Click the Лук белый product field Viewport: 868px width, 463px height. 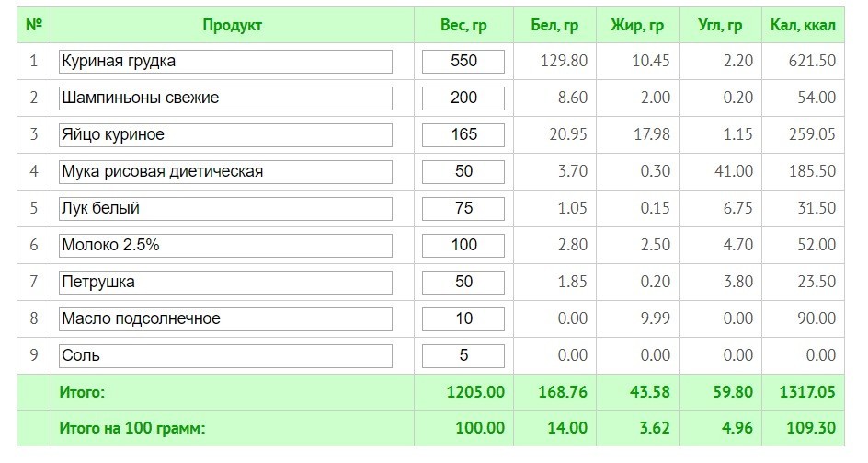tap(225, 209)
